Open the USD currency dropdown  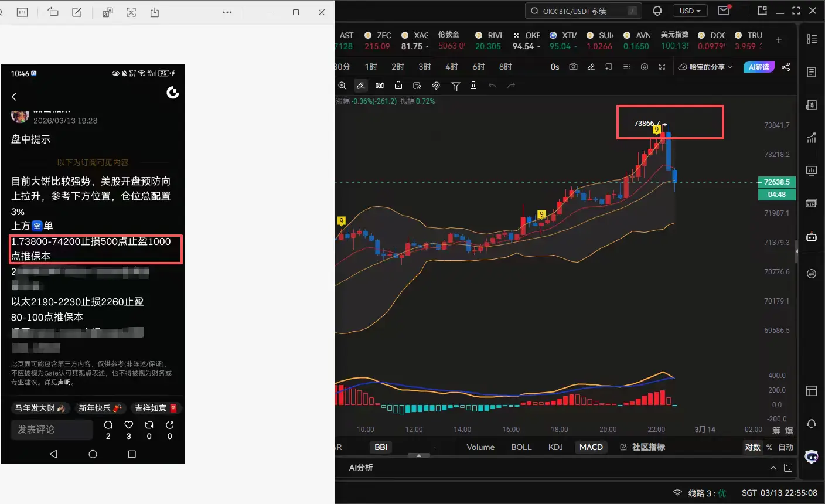(x=690, y=11)
